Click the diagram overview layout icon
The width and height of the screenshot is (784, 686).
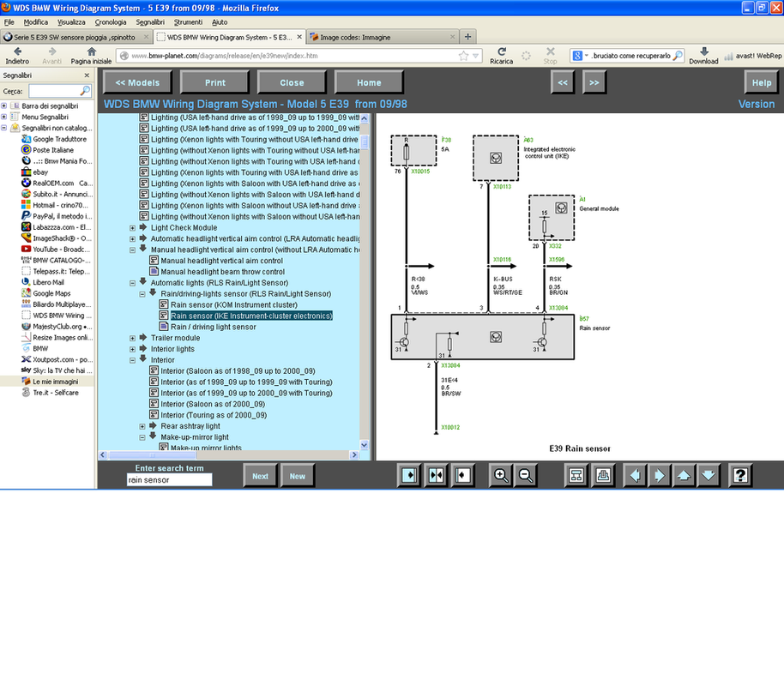point(576,475)
